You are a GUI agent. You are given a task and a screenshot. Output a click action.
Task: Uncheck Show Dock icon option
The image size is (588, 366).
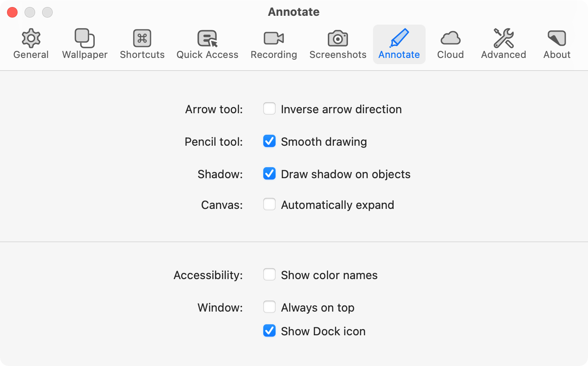click(x=269, y=331)
